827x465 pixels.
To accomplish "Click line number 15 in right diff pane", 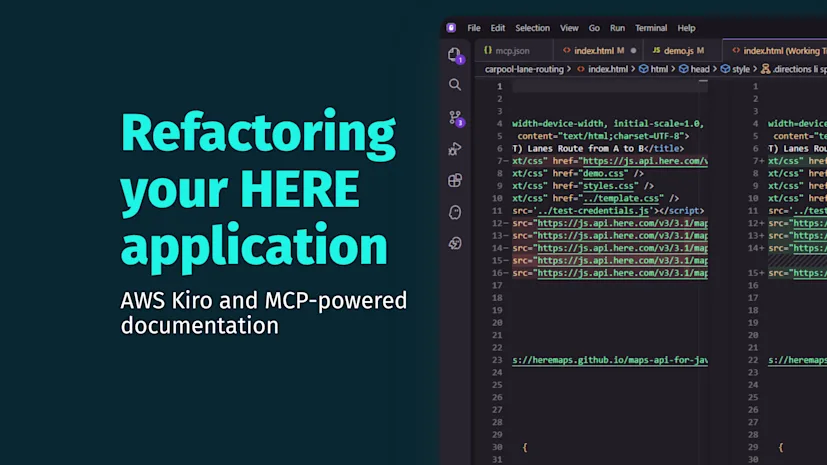I will pos(753,273).
